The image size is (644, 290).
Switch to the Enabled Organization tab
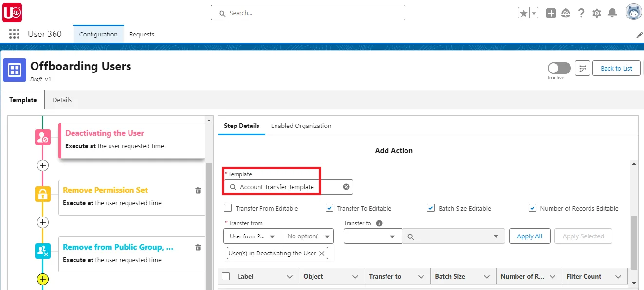(301, 126)
